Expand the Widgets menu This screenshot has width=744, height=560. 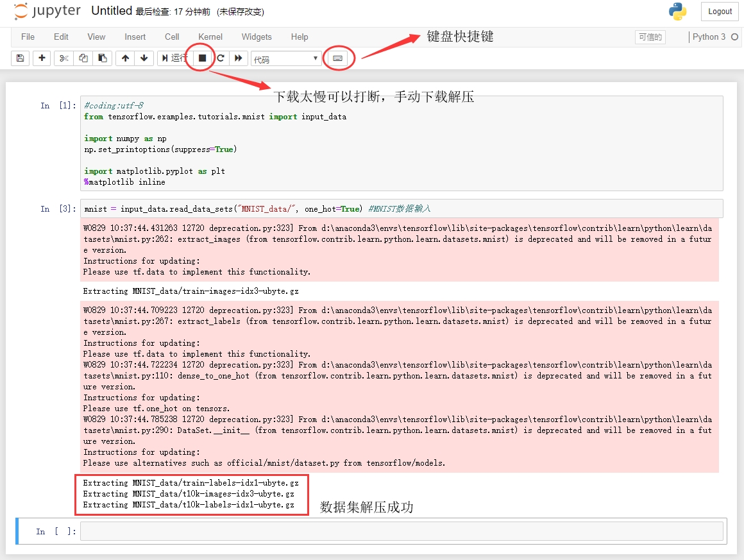pos(257,37)
